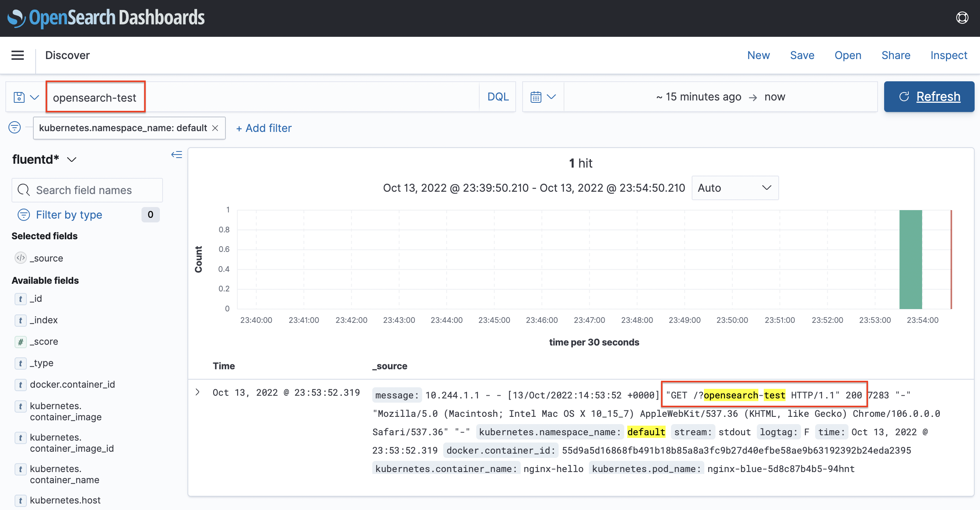Click the container name nginx-hello
980x510 pixels.
(x=553, y=469)
